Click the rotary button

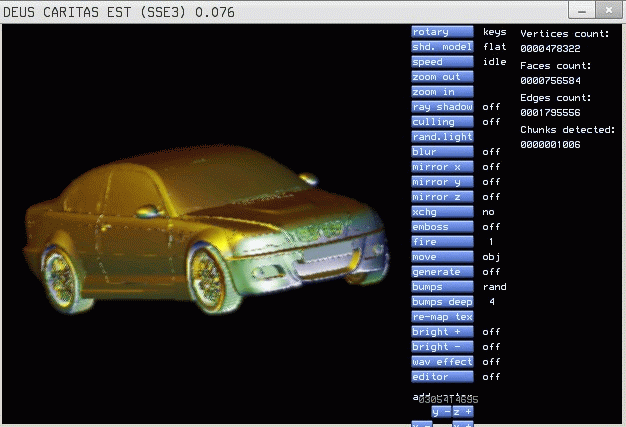[x=442, y=32]
